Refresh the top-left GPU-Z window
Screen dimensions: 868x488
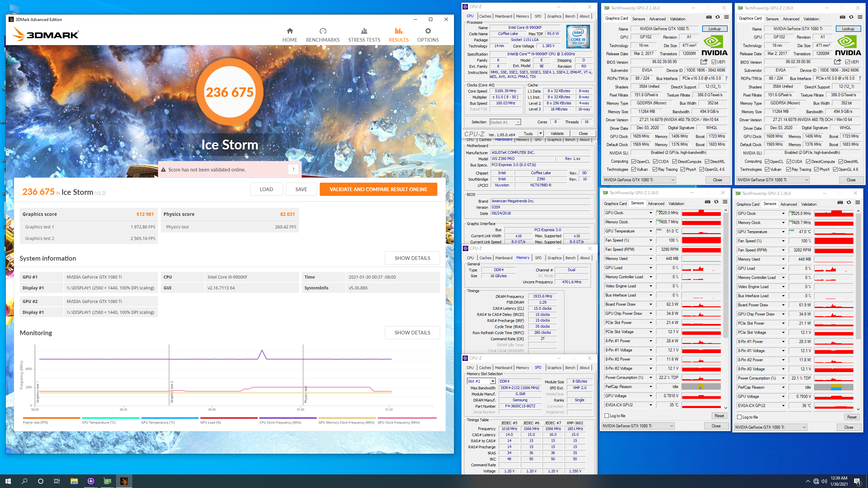point(717,17)
